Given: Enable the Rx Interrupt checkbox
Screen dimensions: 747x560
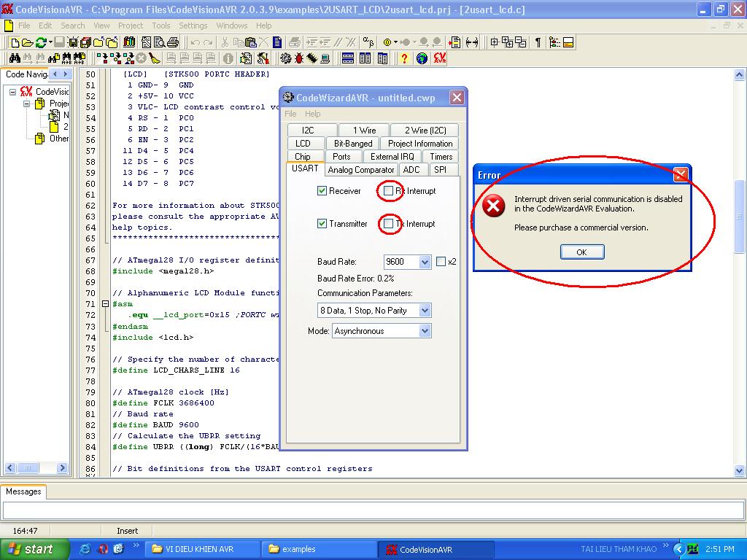Looking at the screenshot, I should (389, 191).
